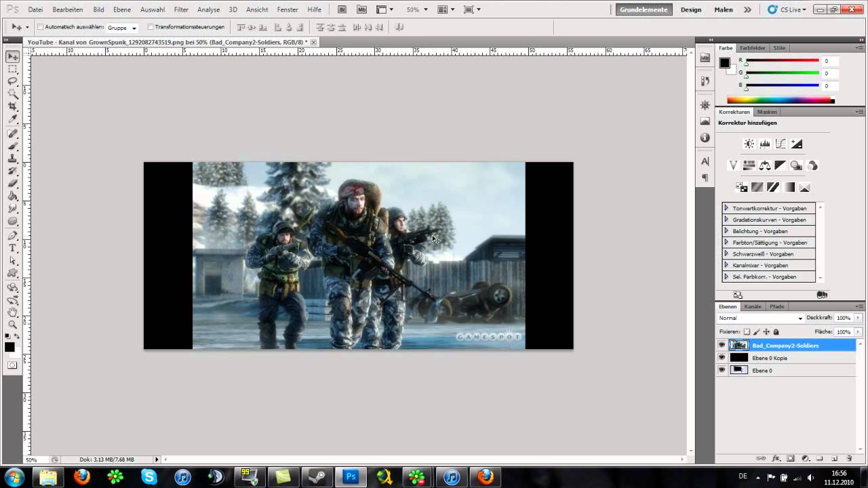868x488 pixels.
Task: Select the Eyedropper tool
Action: 12,119
